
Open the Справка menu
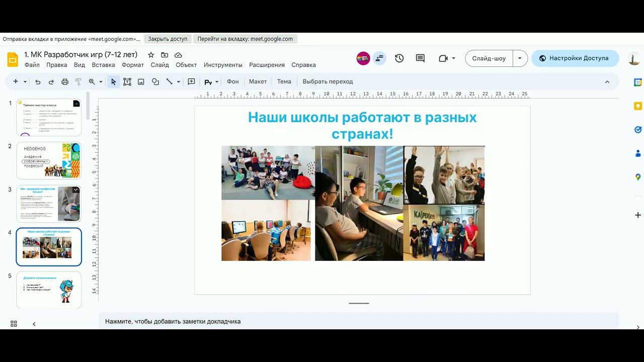[304, 65]
